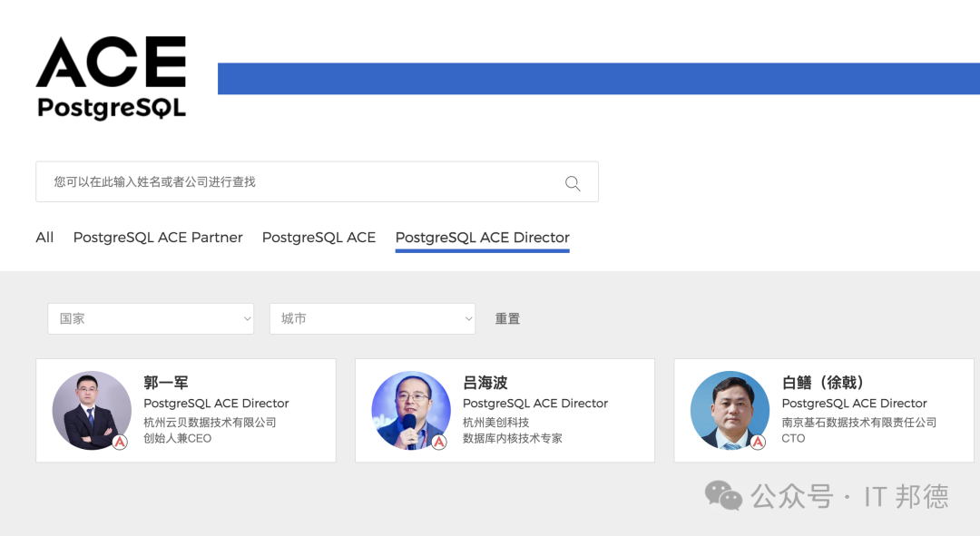Click the ACE badge on 白鳝's photo

coord(758,443)
